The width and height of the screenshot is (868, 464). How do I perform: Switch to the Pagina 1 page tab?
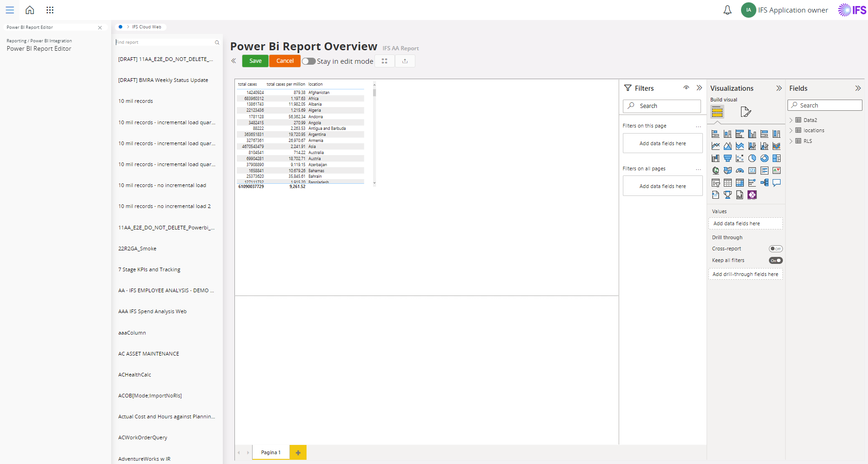[270, 452]
